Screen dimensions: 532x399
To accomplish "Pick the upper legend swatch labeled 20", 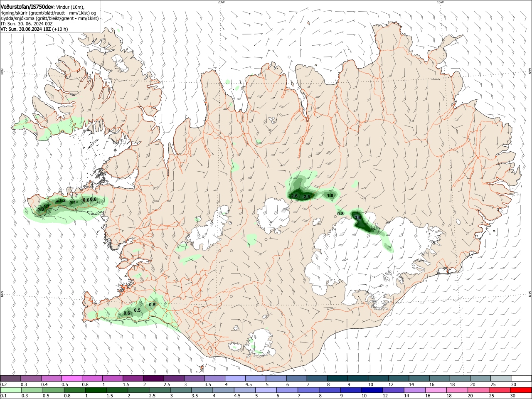I will coord(480,378).
